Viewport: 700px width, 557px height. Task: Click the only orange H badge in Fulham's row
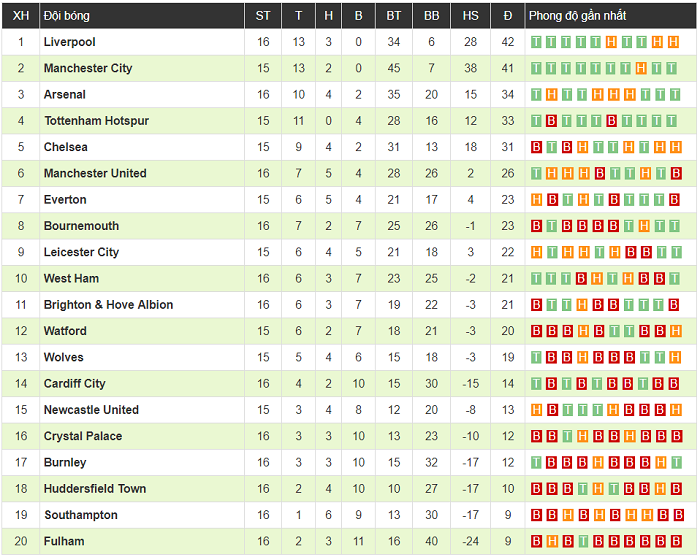[551, 541]
